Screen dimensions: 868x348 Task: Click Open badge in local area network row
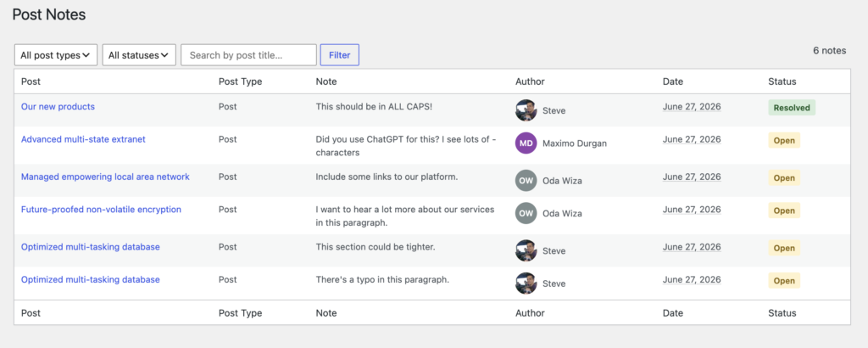[784, 178]
